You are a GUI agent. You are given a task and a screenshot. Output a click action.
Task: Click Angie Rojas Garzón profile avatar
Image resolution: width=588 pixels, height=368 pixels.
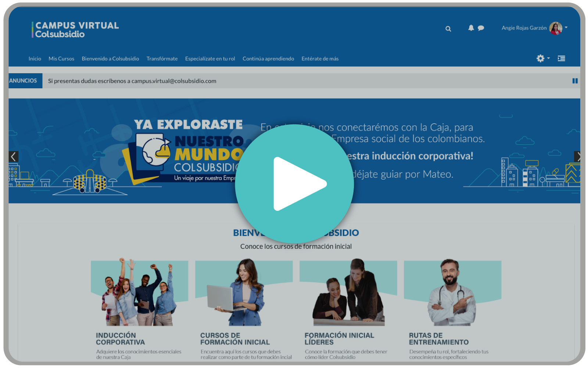point(556,28)
